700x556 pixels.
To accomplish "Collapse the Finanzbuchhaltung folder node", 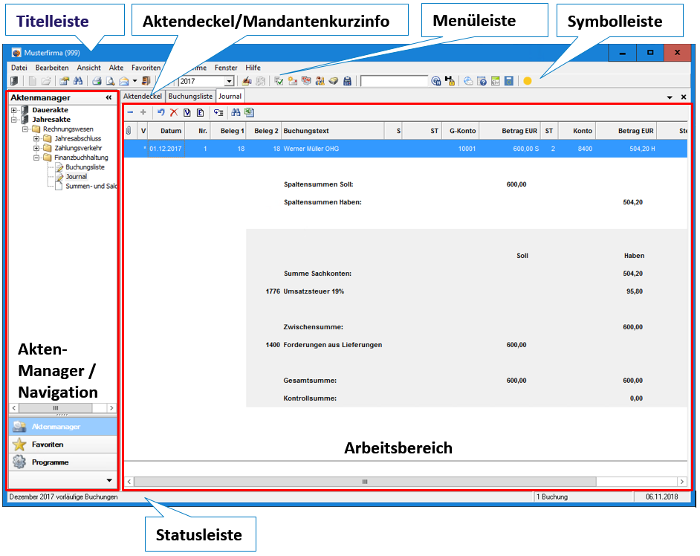I will 36,158.
